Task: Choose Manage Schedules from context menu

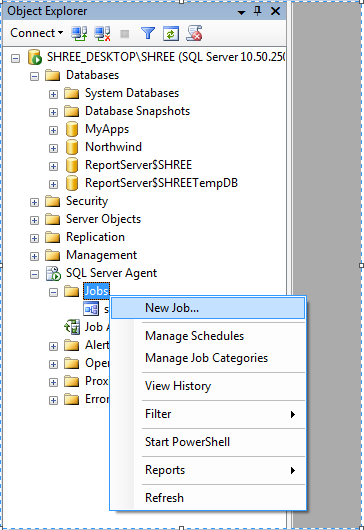Action: click(208, 336)
